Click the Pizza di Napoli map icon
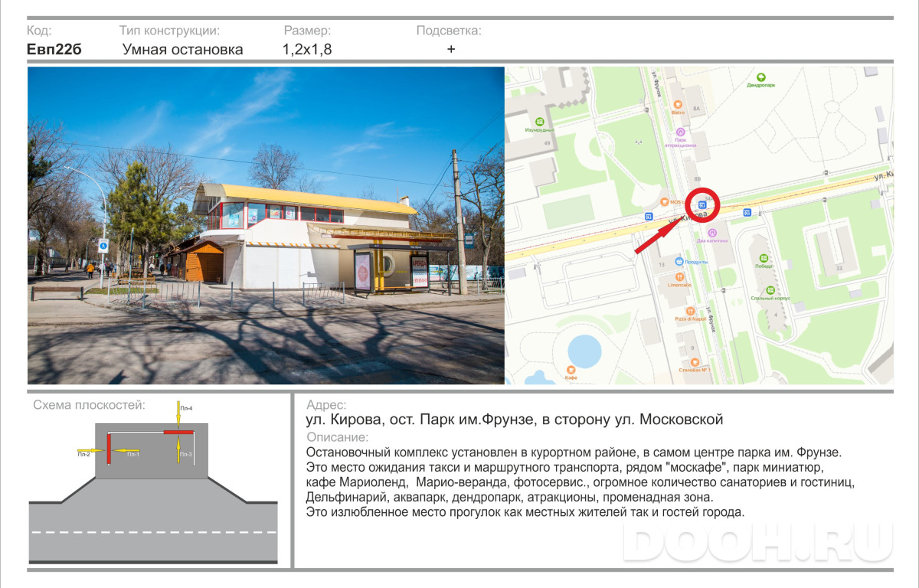 691,311
